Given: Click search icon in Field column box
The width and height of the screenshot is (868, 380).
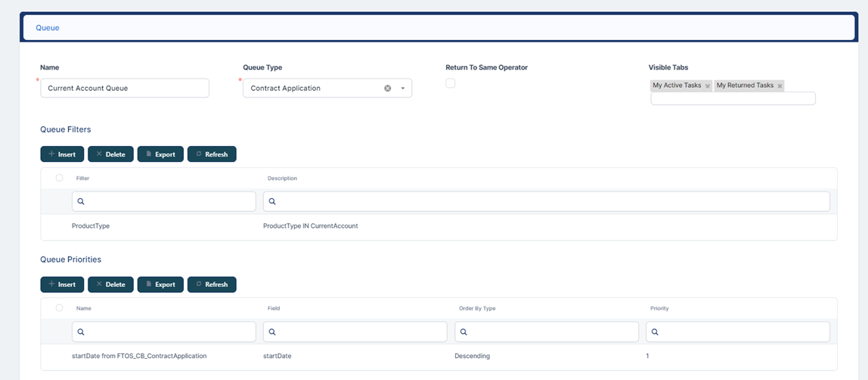Looking at the screenshot, I should (x=272, y=332).
